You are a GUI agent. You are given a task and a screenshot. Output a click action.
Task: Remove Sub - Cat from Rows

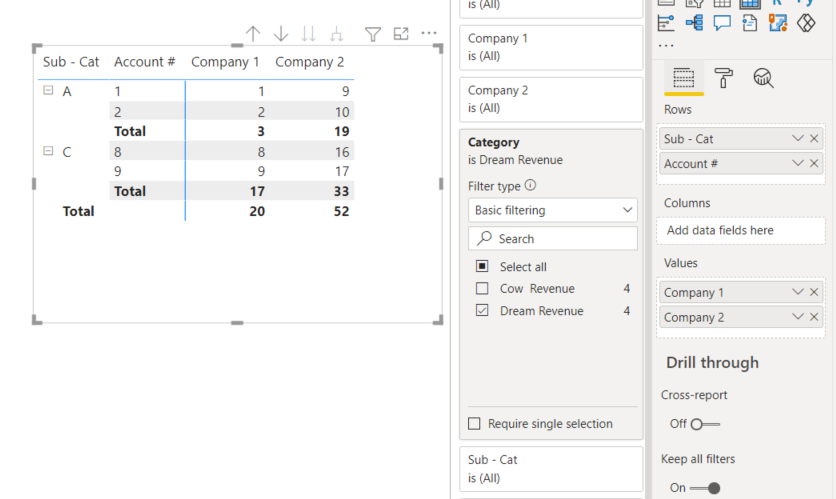(x=814, y=139)
